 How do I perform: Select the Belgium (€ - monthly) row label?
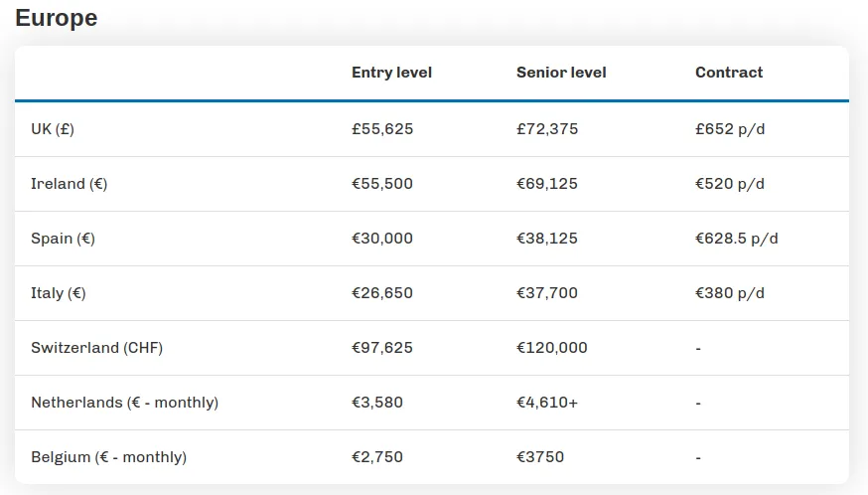pos(108,457)
